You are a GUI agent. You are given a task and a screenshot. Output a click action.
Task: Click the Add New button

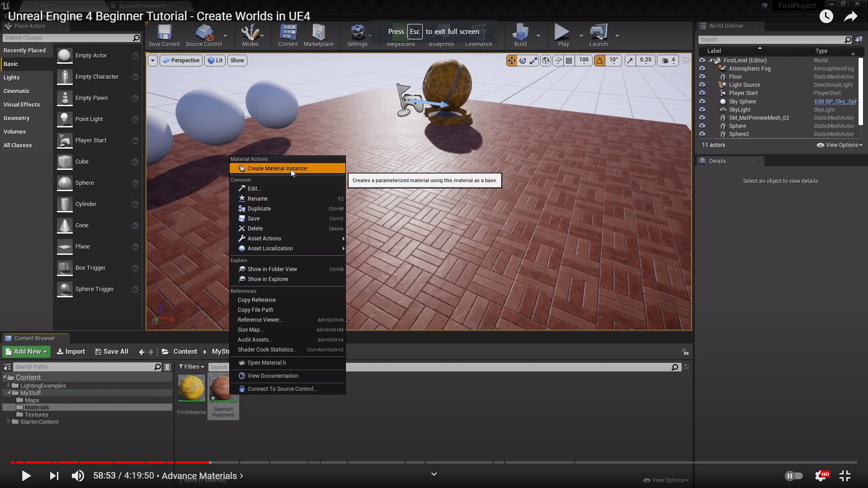click(x=27, y=352)
